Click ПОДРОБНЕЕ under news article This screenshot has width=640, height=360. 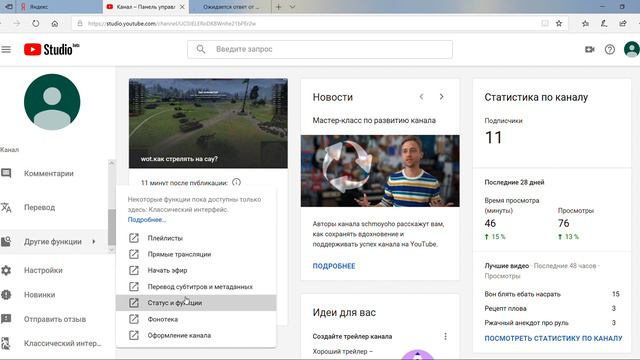click(x=334, y=266)
